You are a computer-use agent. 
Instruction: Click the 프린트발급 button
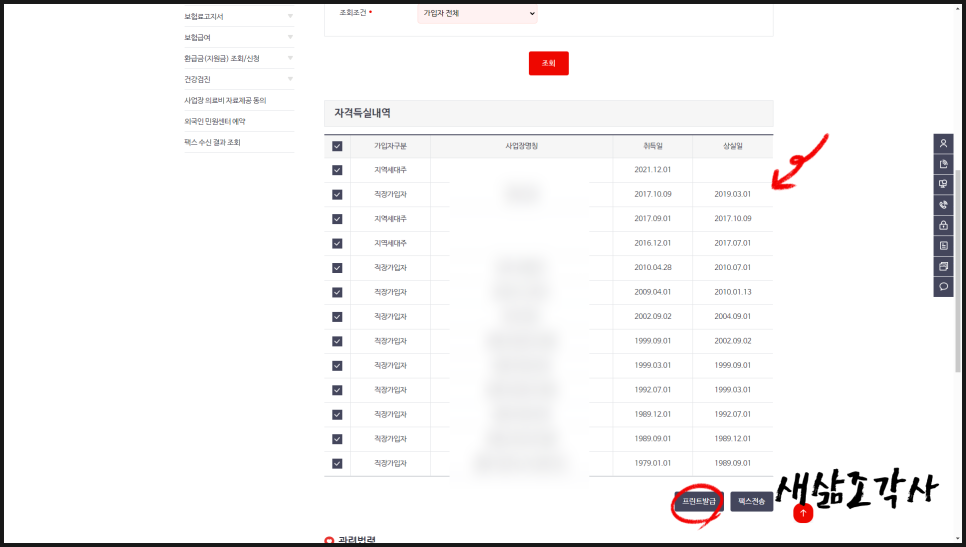[699, 501]
